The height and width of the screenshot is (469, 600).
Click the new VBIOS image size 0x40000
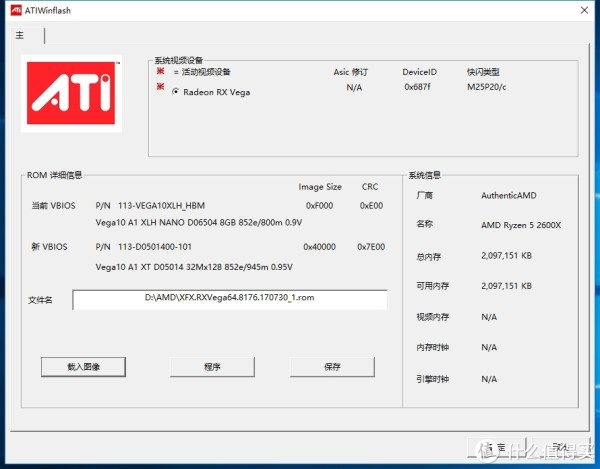(x=320, y=247)
